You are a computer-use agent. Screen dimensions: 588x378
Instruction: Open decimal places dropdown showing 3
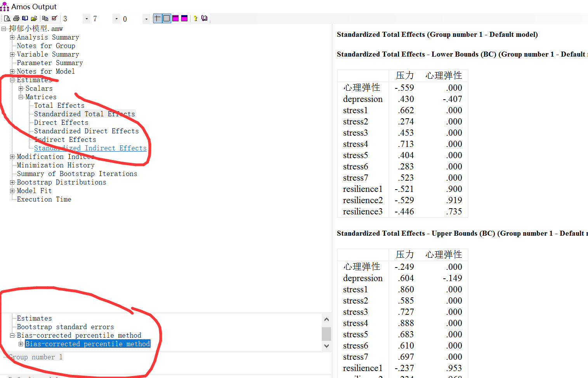coord(87,19)
